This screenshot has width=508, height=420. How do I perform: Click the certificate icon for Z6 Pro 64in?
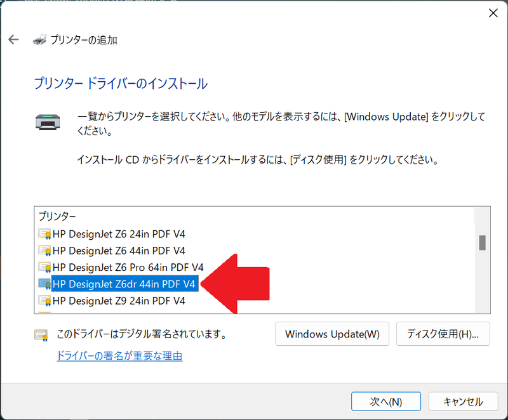(x=44, y=267)
